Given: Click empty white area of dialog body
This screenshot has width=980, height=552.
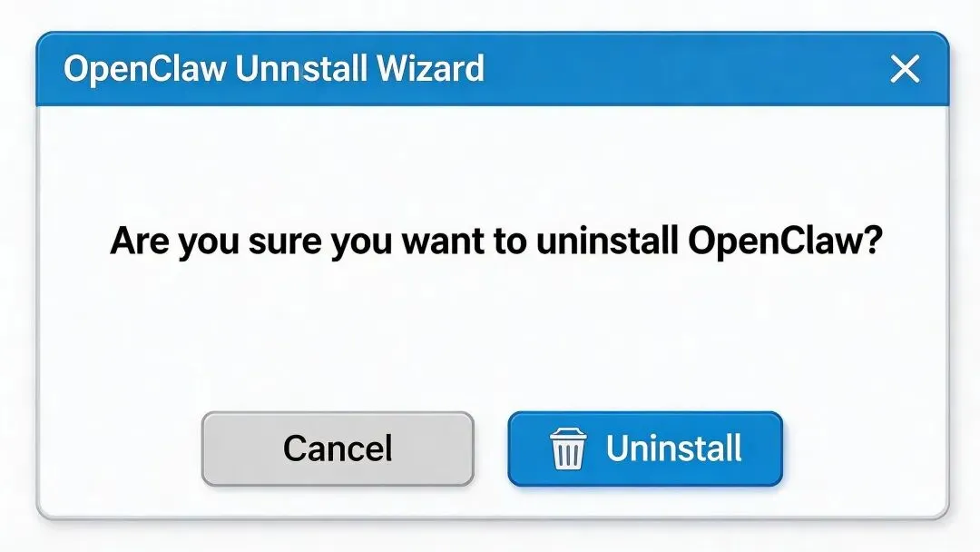Looking at the screenshot, I should point(493,338).
